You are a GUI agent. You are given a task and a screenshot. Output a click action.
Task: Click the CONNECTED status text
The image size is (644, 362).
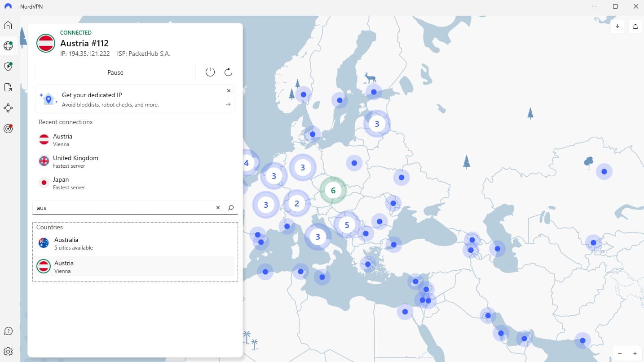click(76, 33)
